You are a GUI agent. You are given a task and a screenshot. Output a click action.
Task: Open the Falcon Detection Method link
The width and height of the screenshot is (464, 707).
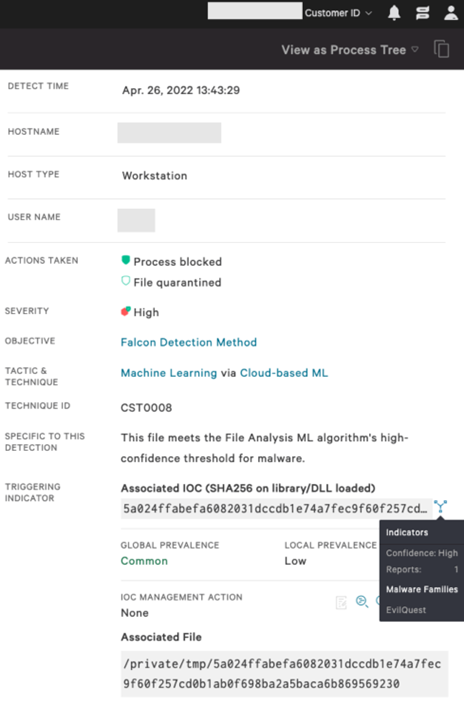point(188,342)
